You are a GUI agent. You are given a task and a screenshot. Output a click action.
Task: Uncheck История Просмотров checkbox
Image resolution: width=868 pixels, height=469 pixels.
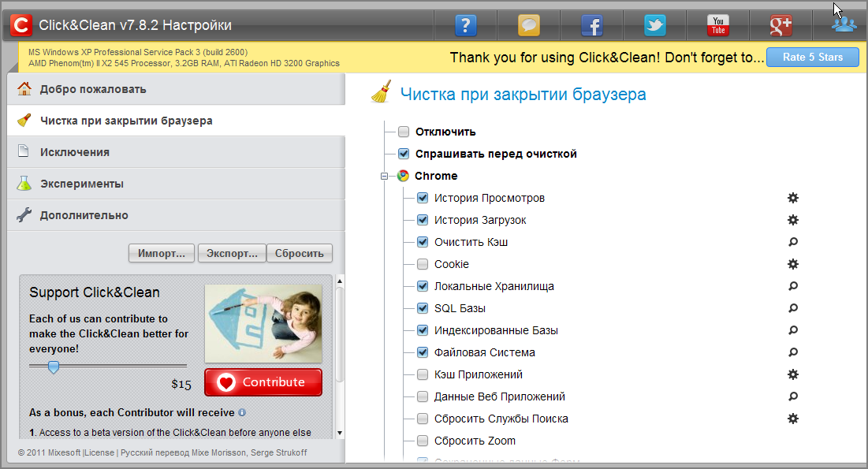pos(423,198)
